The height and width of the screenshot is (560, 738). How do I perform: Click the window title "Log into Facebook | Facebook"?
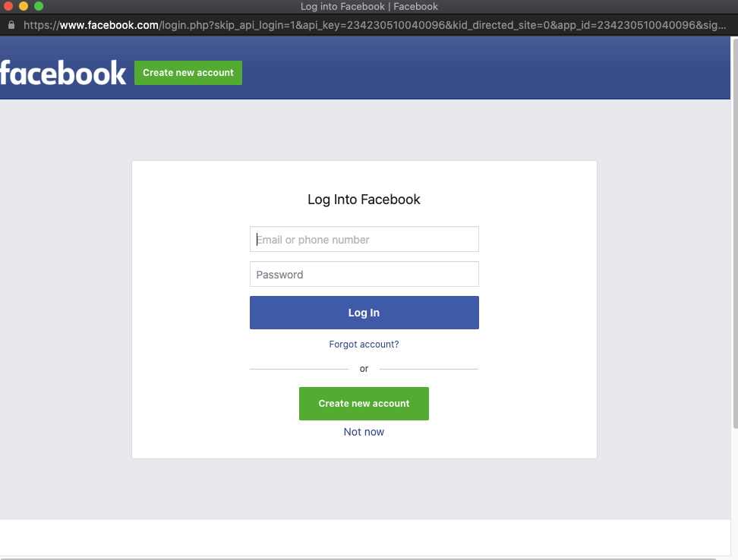[x=370, y=7]
